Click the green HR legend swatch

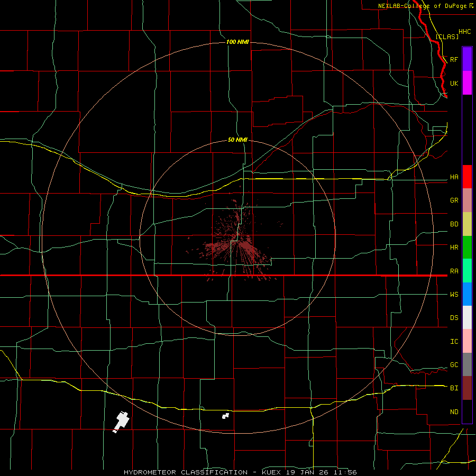tap(467, 248)
